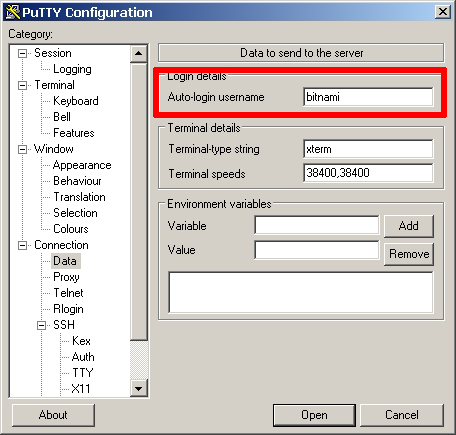Select the Colours category
Viewport: 456px width, 435px height.
(x=71, y=229)
